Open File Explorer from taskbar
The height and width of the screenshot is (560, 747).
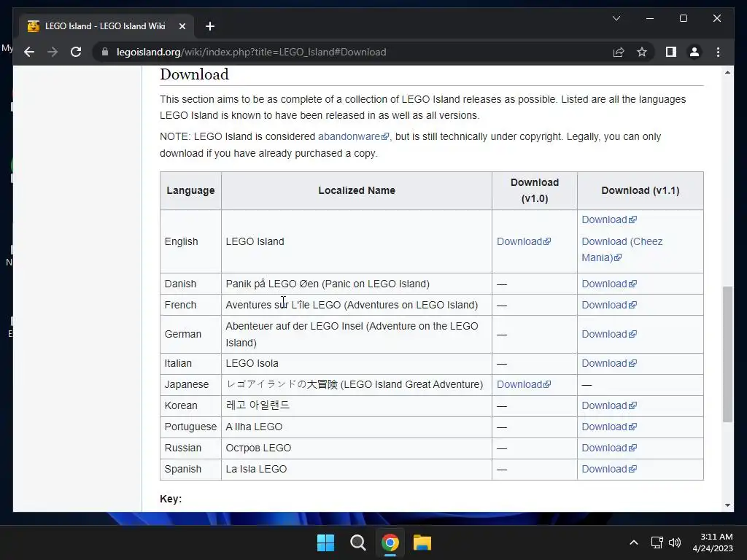[x=422, y=542]
